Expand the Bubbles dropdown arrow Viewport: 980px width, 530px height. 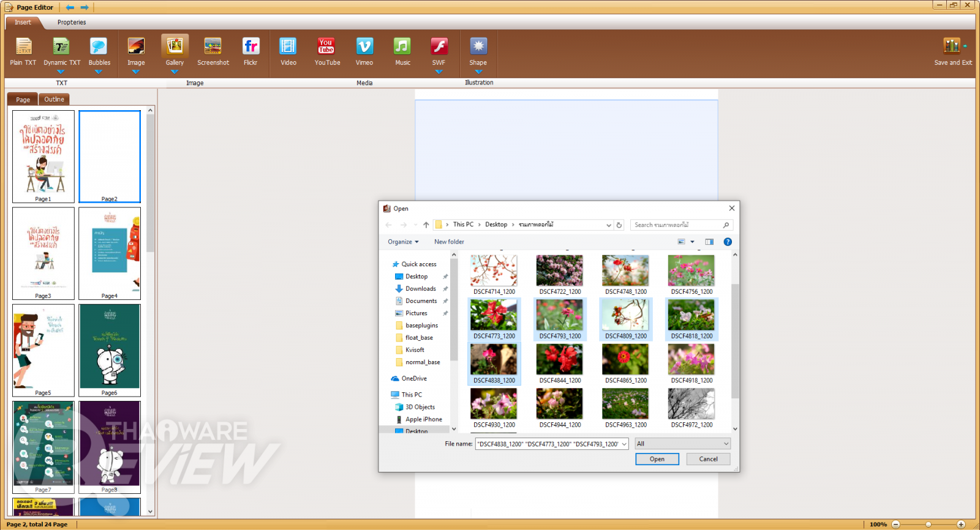(x=99, y=72)
